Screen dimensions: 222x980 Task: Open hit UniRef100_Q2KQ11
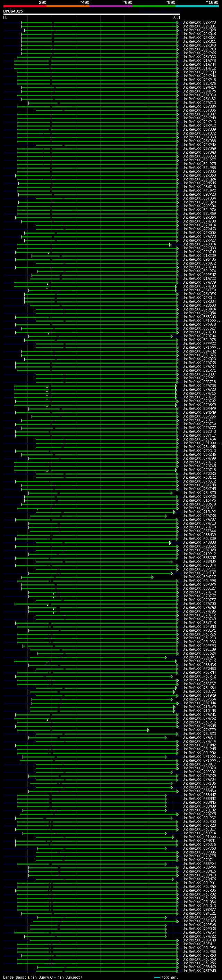click(x=199, y=41)
